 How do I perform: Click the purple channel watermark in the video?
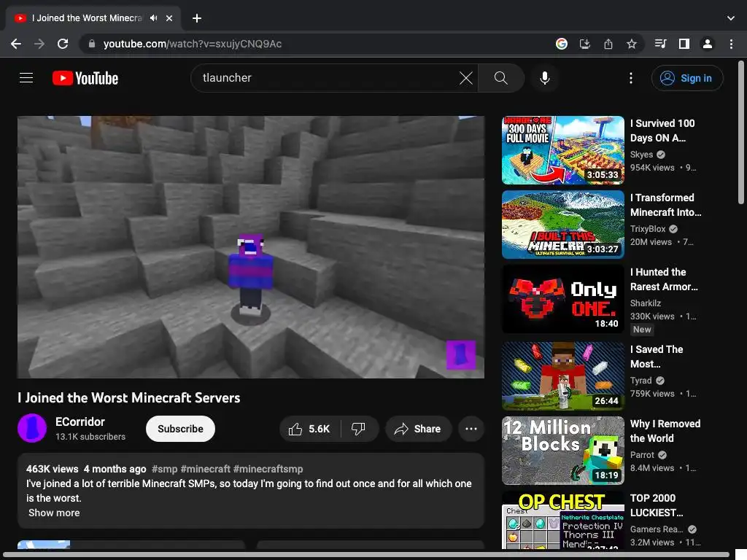coord(461,355)
